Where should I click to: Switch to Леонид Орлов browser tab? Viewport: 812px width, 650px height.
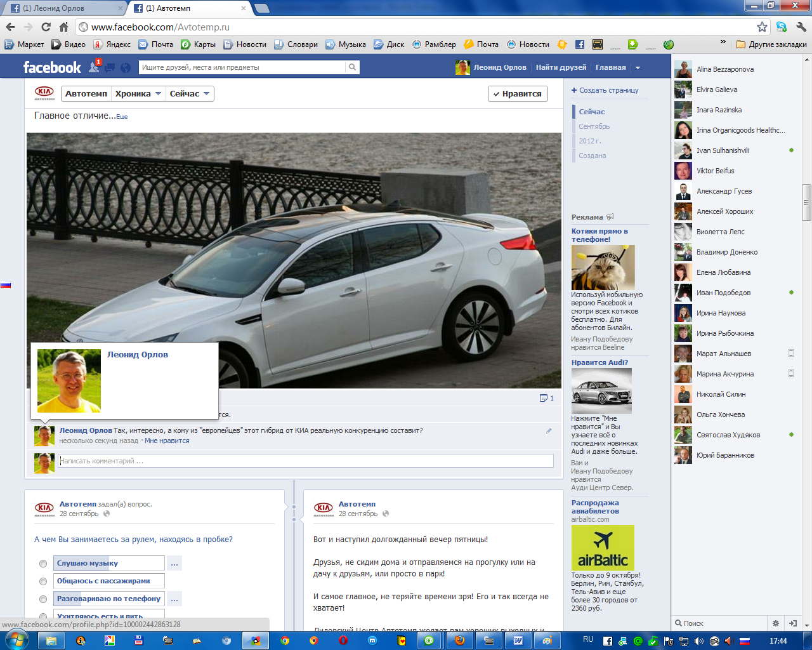(63, 8)
